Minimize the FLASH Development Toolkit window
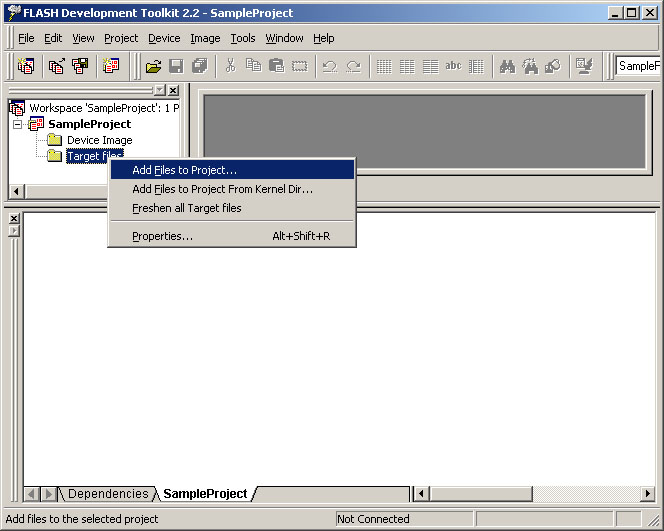The width and height of the screenshot is (664, 531). coord(615,13)
